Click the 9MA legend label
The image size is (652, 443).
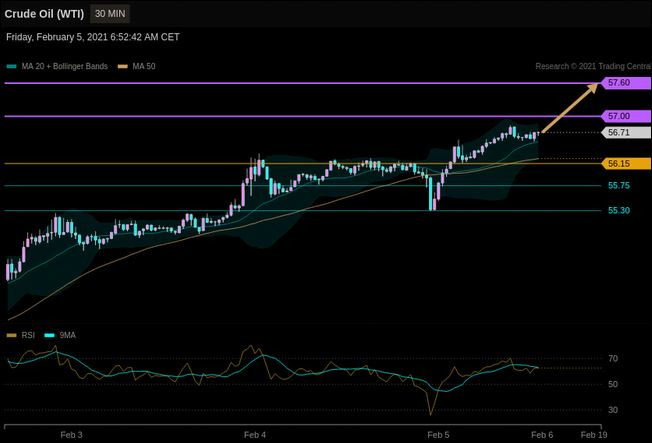pos(67,335)
